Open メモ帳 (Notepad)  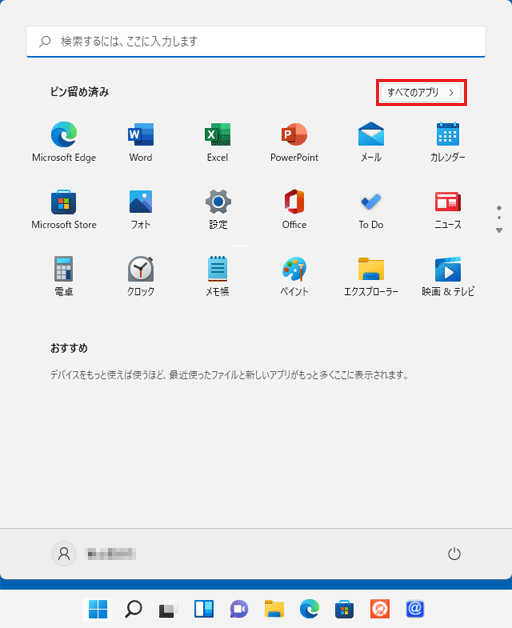218,276
